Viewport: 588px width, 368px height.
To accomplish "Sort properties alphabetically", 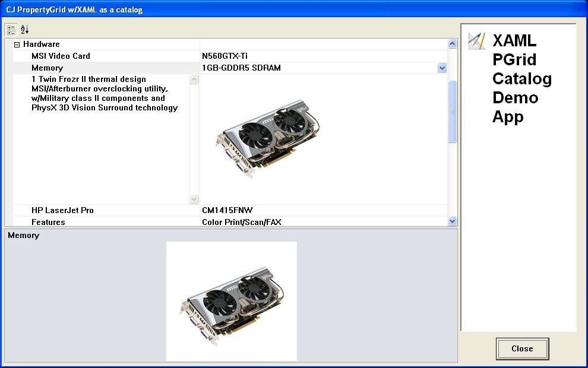I will pos(25,30).
